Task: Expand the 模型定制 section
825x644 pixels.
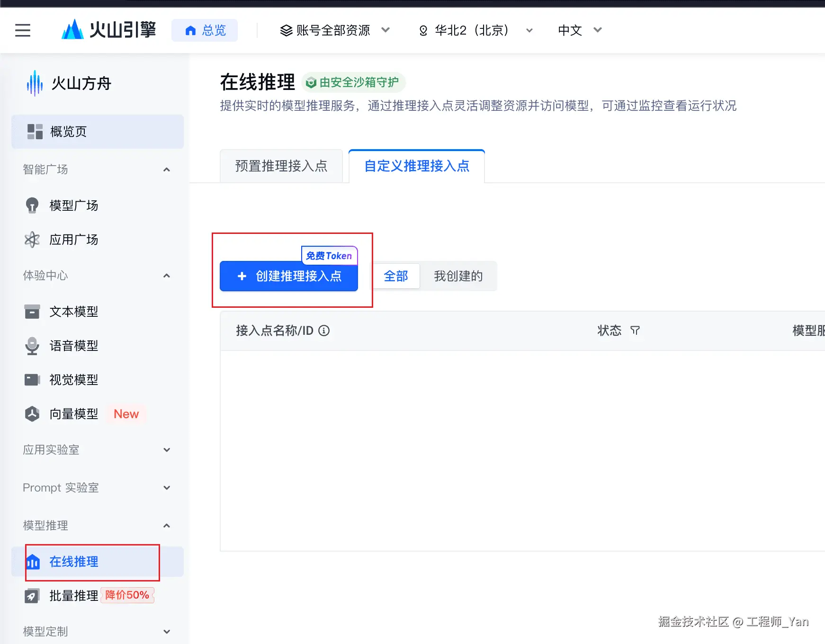Action: pyautogui.click(x=167, y=632)
